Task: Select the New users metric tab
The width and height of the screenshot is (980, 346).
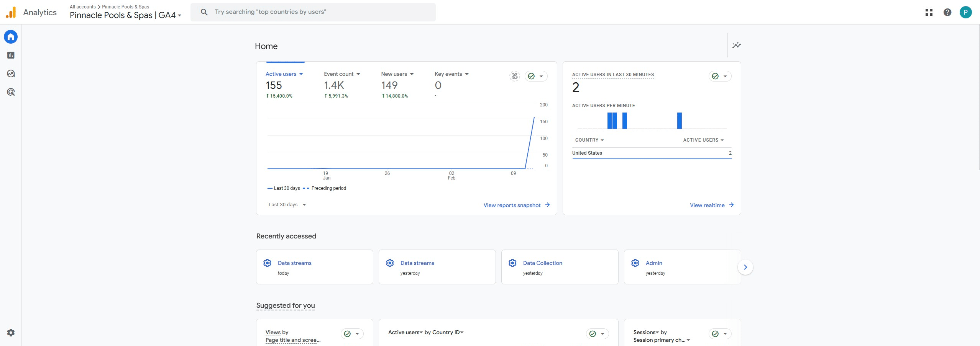Action: click(394, 74)
